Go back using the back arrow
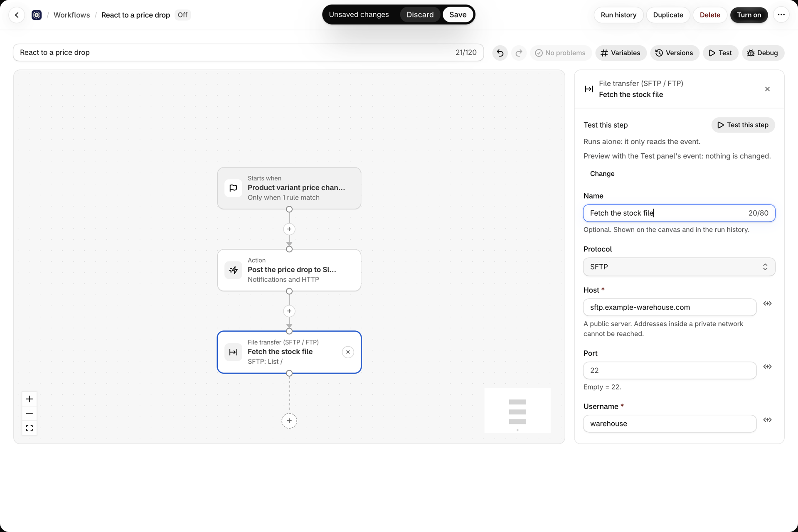The image size is (798, 532). tap(17, 15)
